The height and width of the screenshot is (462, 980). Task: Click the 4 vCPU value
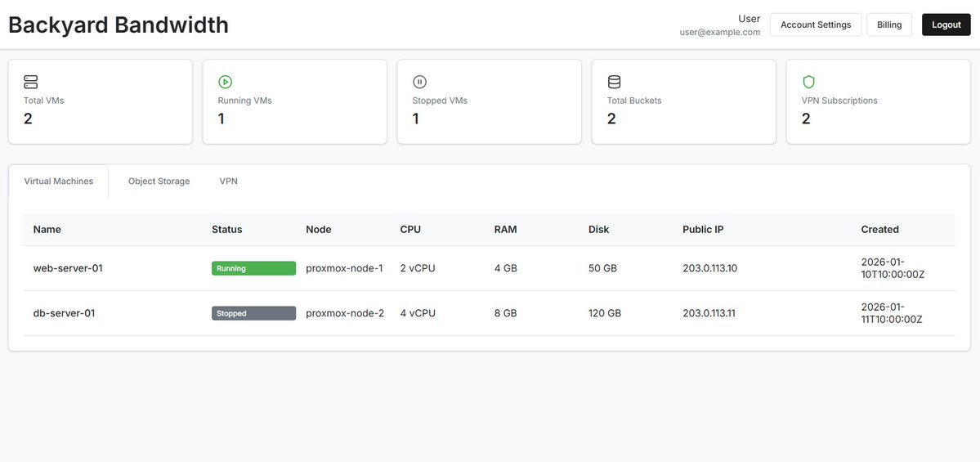click(418, 313)
